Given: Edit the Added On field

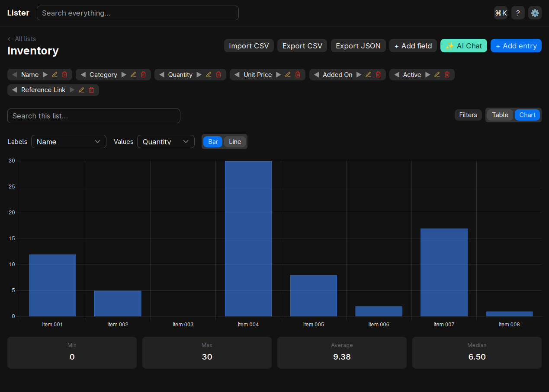Looking at the screenshot, I should (368, 75).
